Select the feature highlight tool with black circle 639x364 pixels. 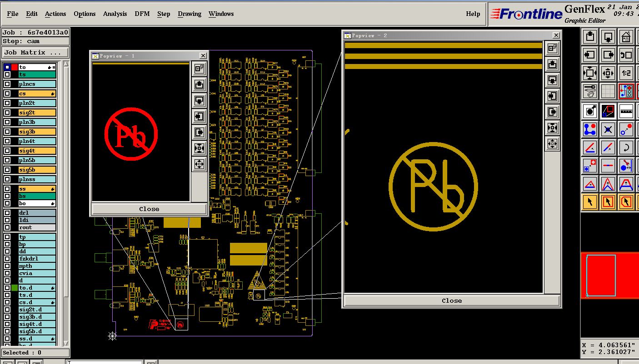click(590, 110)
